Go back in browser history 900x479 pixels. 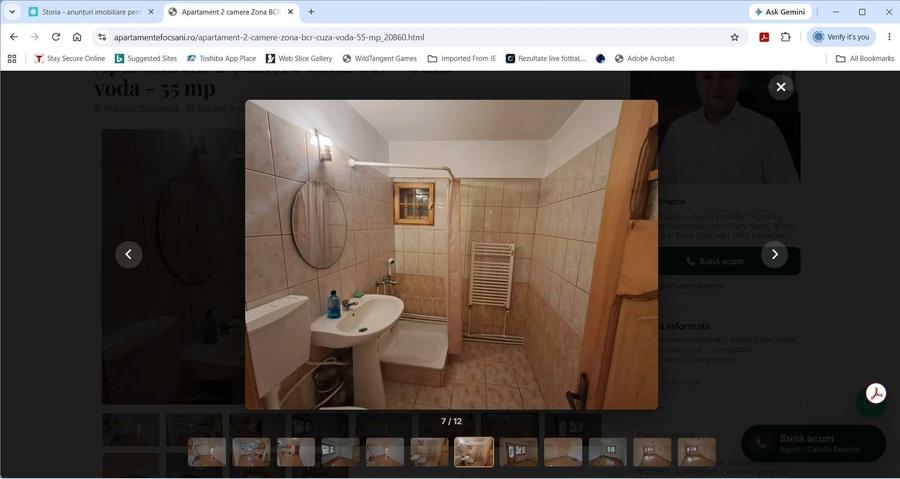click(14, 37)
